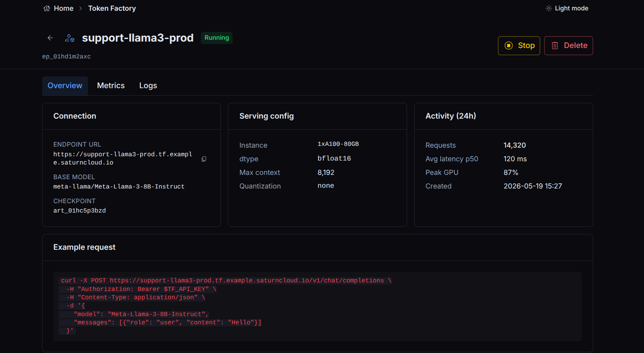Click the endpoint URL text
644x353 pixels.
pyautogui.click(x=123, y=158)
